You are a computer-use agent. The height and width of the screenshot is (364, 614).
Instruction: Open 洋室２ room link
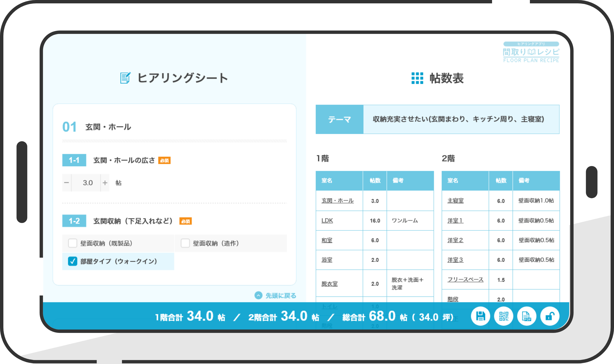[455, 240]
